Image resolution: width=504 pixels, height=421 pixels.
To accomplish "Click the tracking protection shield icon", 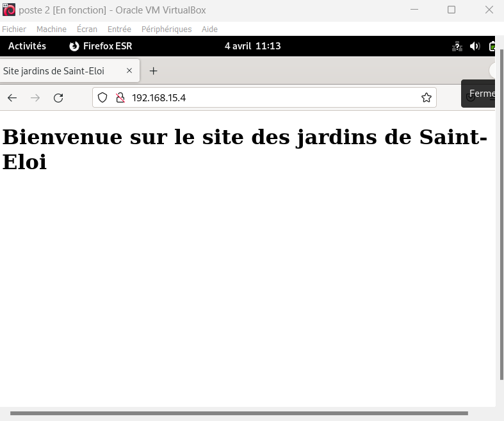I will coord(102,97).
